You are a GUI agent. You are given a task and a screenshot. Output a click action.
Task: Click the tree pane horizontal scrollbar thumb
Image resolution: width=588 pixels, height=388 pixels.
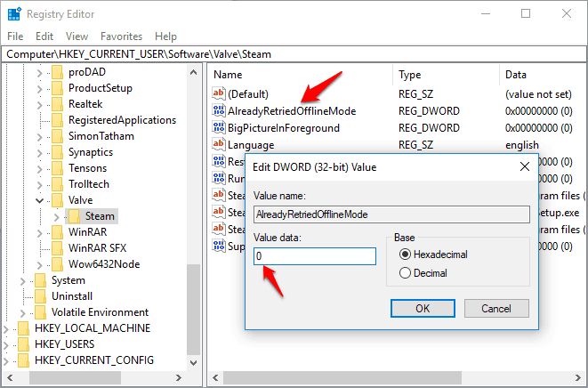tap(75, 377)
